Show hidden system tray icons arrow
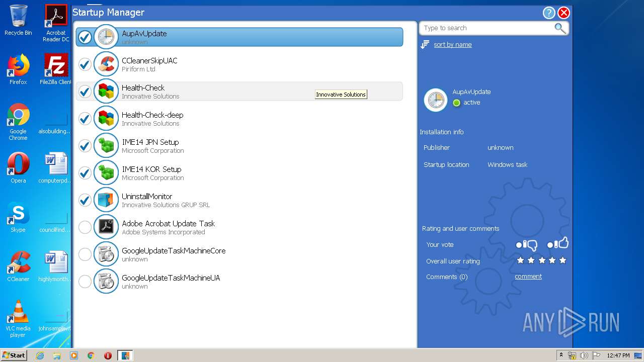644x362 pixels. (x=561, y=355)
